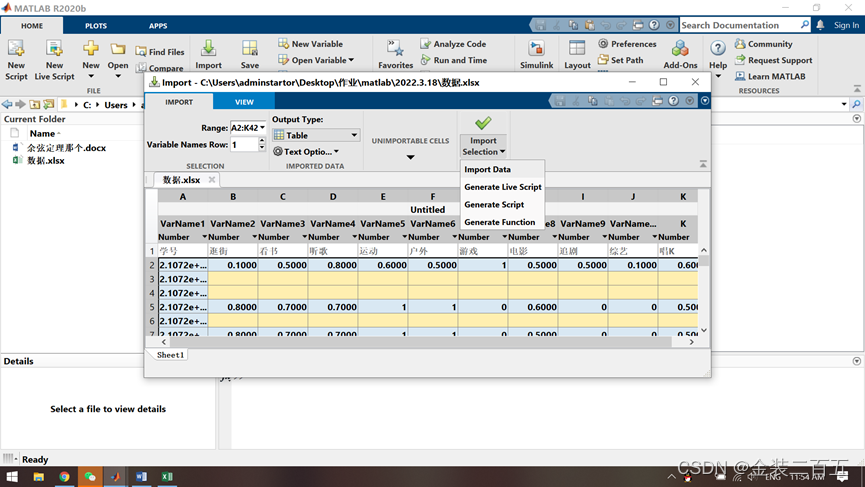
Task: Open Chrome from the taskbar
Action: pyautogui.click(x=65, y=477)
